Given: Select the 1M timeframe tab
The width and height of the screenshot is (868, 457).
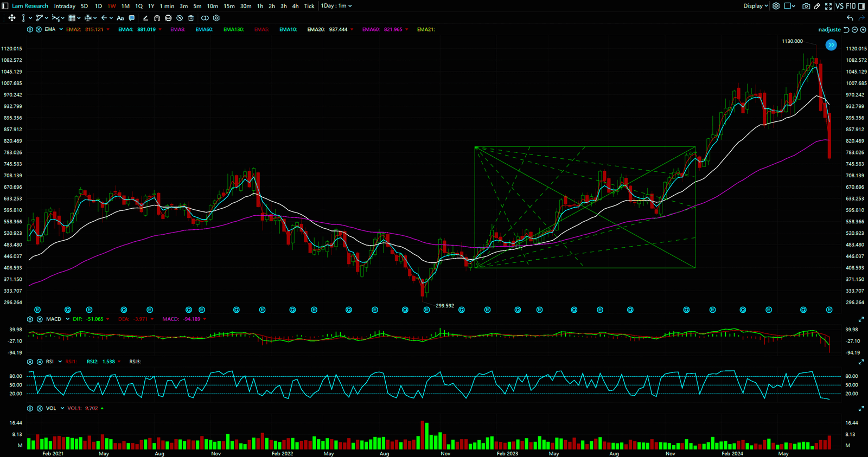Looking at the screenshot, I should [x=125, y=6].
